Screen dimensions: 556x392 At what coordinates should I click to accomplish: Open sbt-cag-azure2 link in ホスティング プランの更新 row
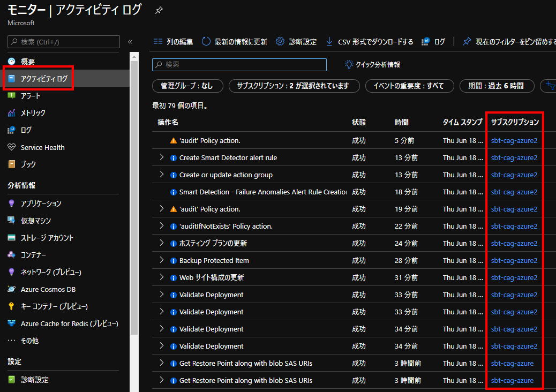[514, 244]
